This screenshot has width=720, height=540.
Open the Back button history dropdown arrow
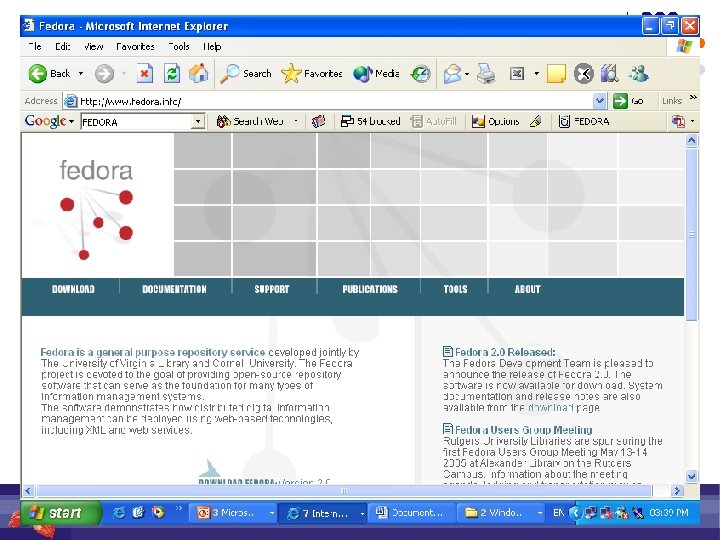point(81,73)
